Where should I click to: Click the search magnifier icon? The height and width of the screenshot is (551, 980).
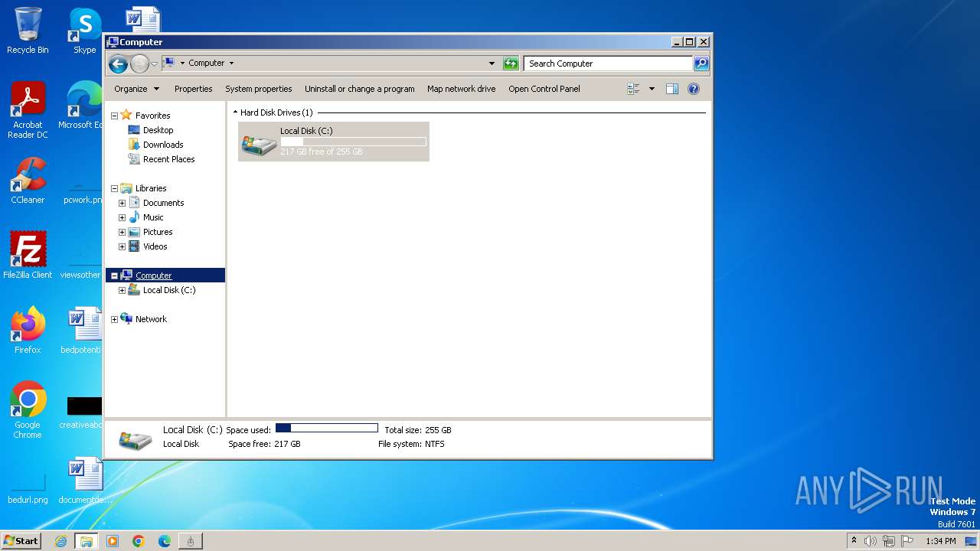(701, 64)
